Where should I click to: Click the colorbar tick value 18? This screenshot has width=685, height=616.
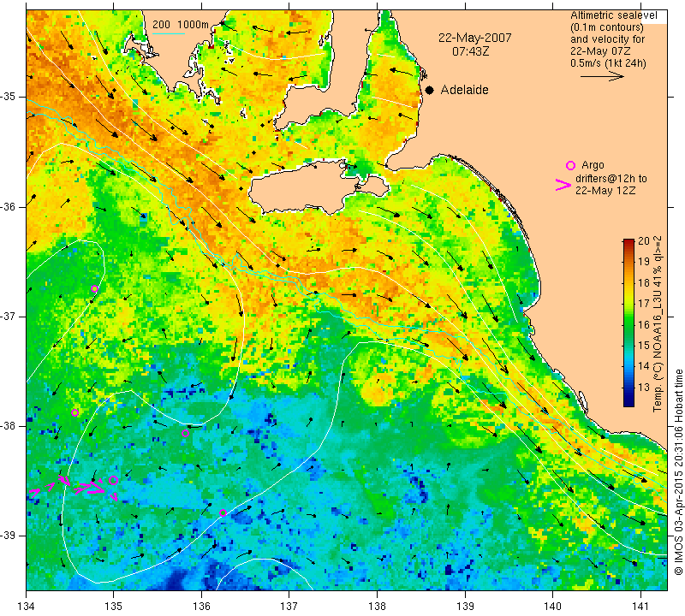(644, 282)
